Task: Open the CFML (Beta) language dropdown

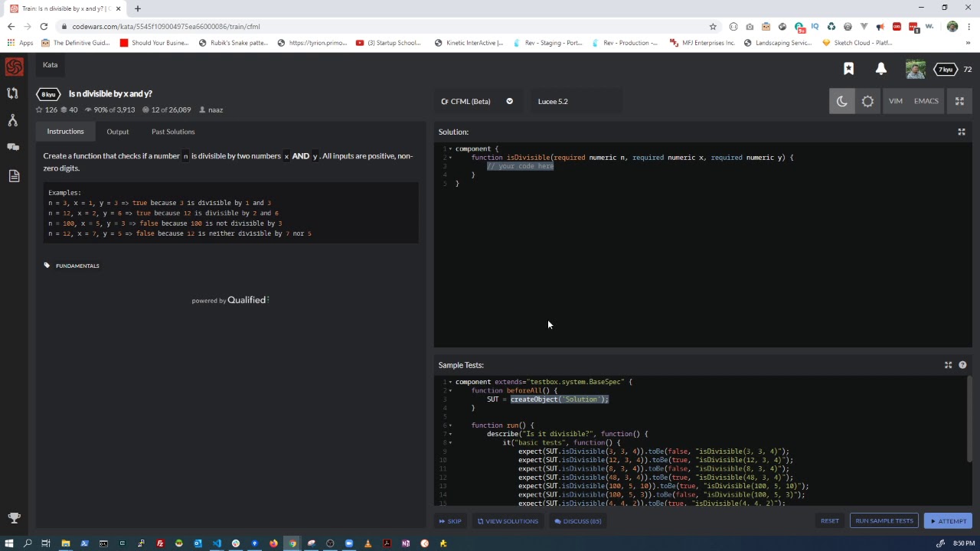Action: click(x=477, y=101)
